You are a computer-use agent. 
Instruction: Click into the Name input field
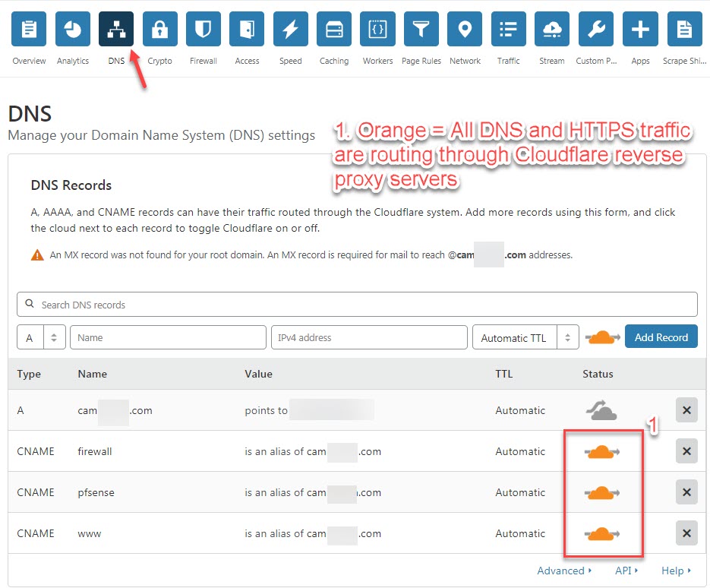pos(168,337)
